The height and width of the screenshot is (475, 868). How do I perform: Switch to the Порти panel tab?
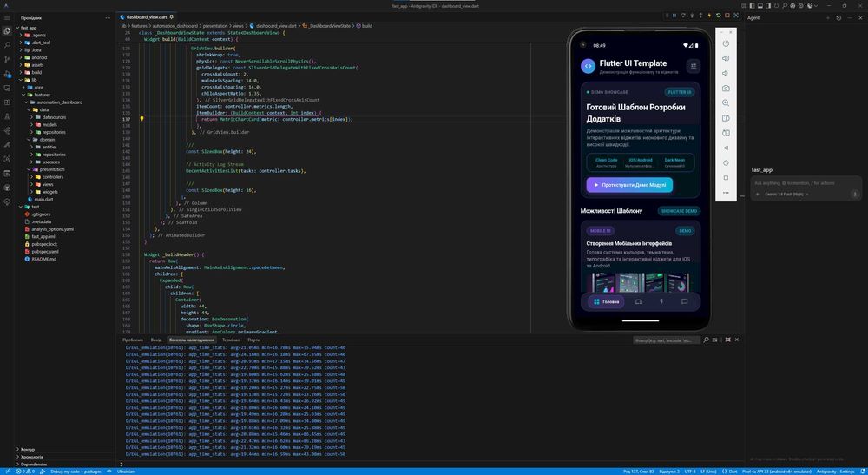pyautogui.click(x=253, y=340)
